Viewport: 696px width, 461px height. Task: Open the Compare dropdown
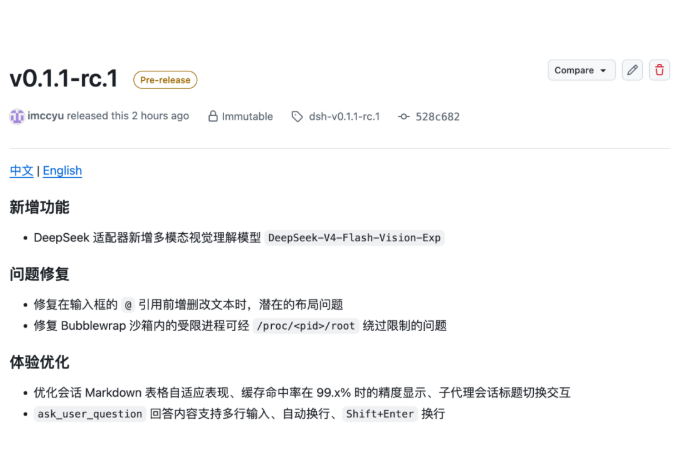[x=581, y=70]
